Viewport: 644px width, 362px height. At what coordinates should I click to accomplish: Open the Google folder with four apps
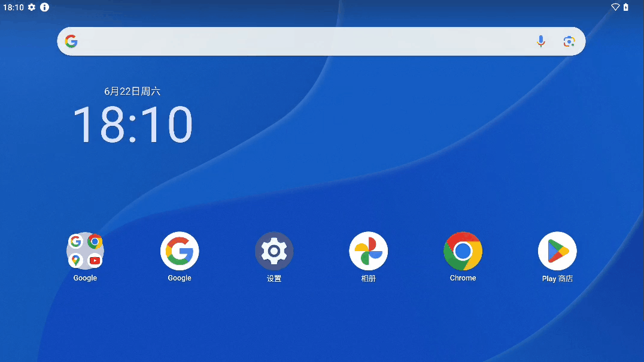coord(85,251)
